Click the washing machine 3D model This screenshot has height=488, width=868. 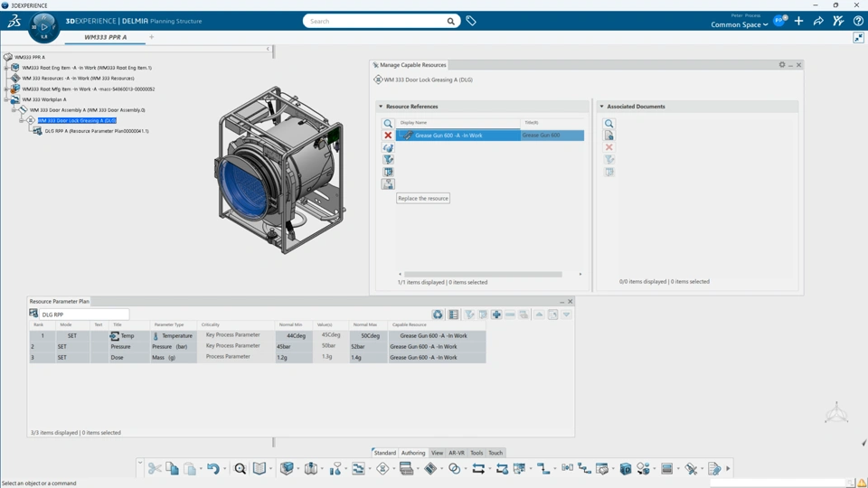279,171
